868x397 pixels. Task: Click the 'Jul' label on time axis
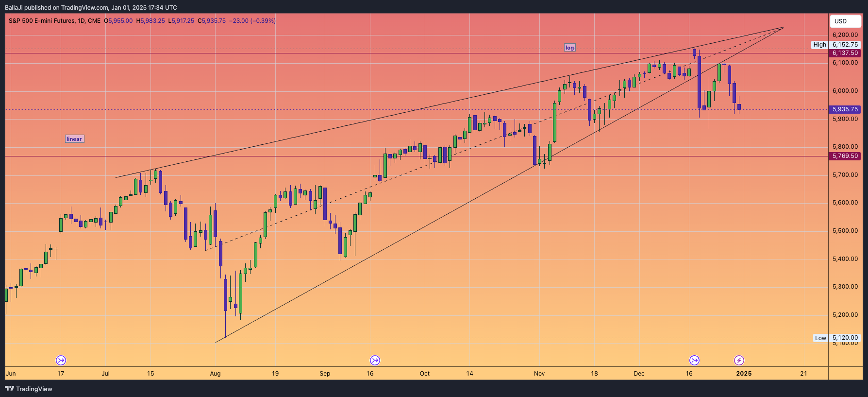coord(105,374)
